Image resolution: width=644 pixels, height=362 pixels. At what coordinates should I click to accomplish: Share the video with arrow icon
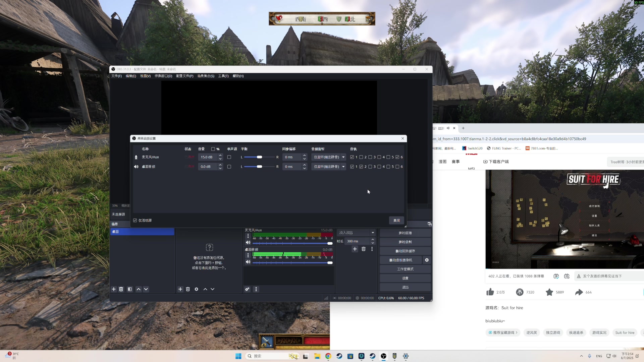579,292
